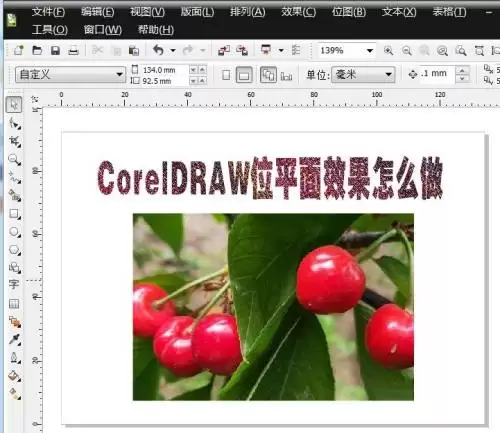This screenshot has width=500, height=433.
Task: Undo the last action
Action: point(159,50)
